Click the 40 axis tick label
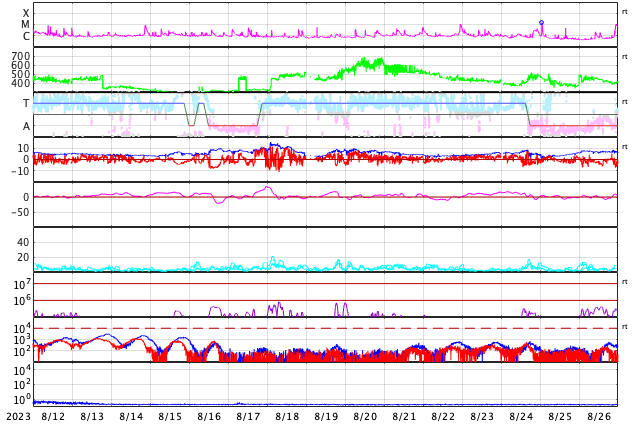Viewport: 634px width, 424px height. point(23,242)
